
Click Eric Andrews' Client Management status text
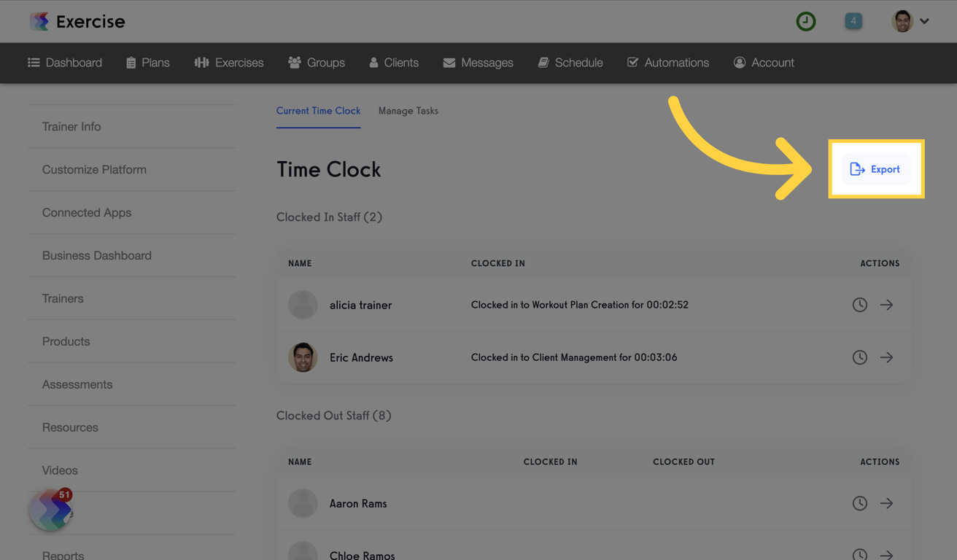[x=574, y=357]
